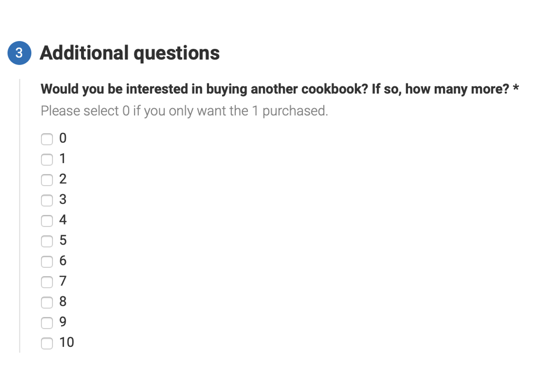This screenshot has height=392, width=543.
Task: Check the box labeled 6
Action: coord(47,261)
